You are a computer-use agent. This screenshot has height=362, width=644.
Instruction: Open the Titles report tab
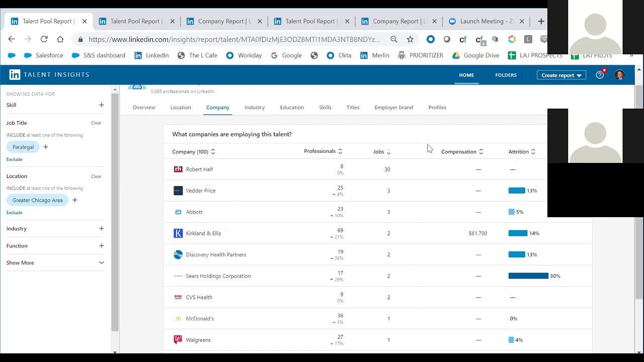[353, 108]
